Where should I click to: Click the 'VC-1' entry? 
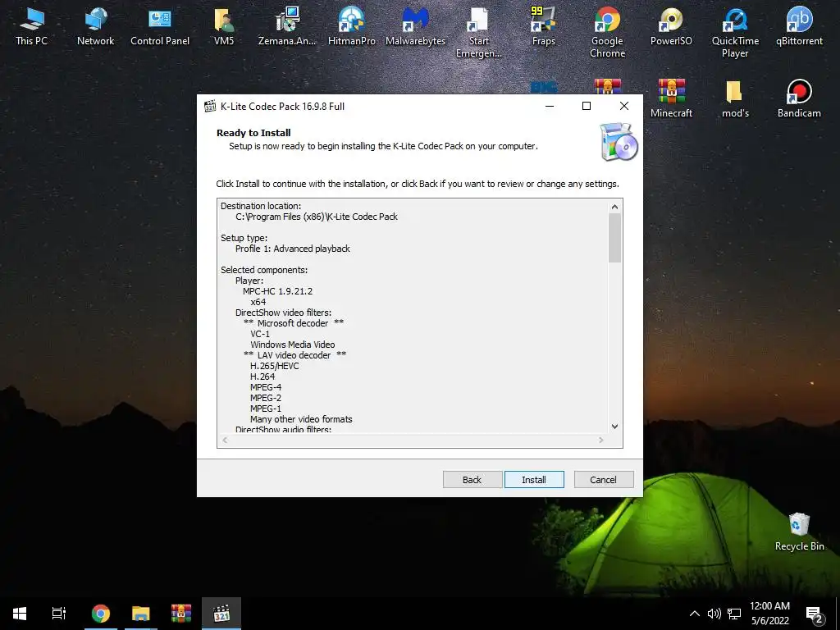[260, 334]
